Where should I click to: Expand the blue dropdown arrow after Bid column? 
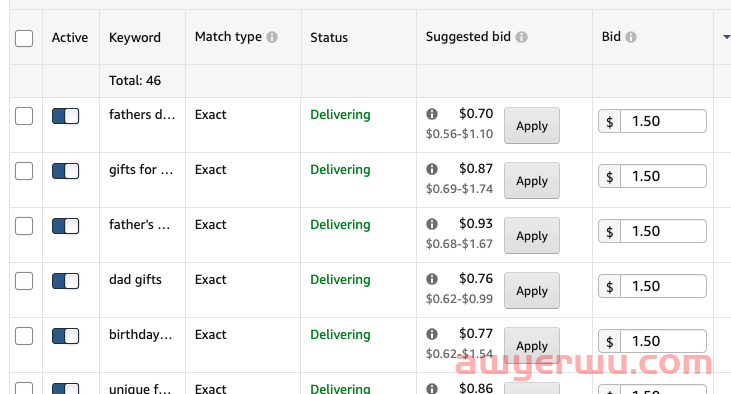726,37
